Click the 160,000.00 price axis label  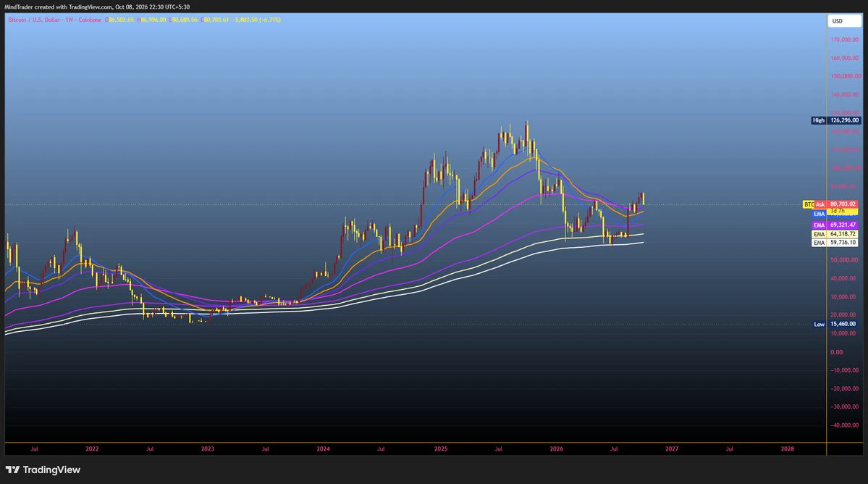tap(844, 58)
